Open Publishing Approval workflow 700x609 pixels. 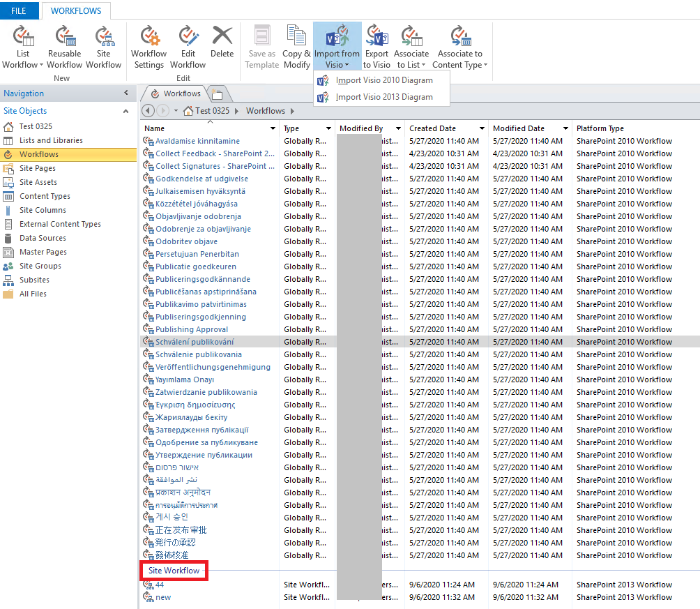tap(192, 329)
